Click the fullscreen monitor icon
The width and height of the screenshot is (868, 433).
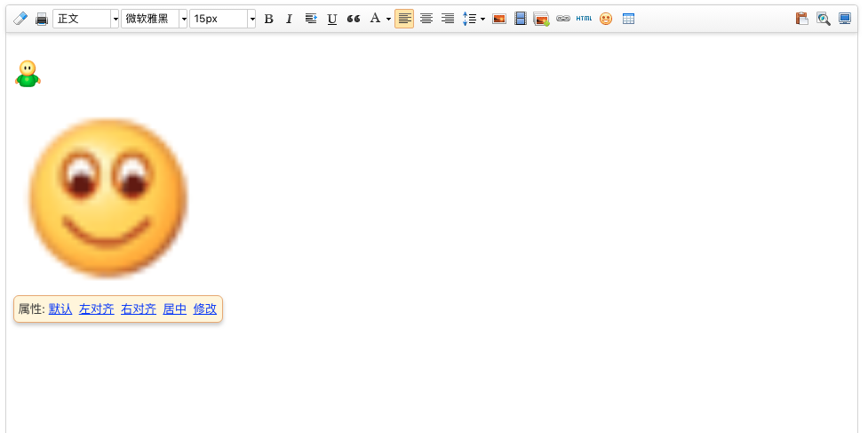pyautogui.click(x=845, y=19)
